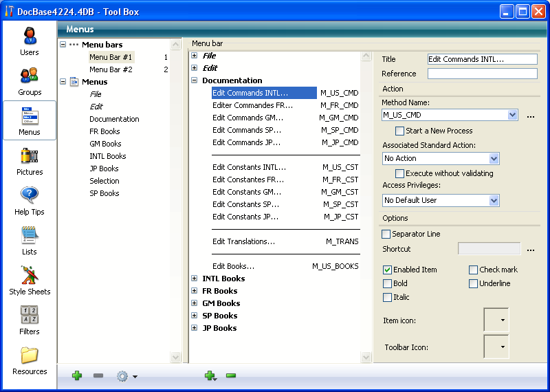Open the Groups section icon
The width and height of the screenshot is (550, 392).
[30, 80]
